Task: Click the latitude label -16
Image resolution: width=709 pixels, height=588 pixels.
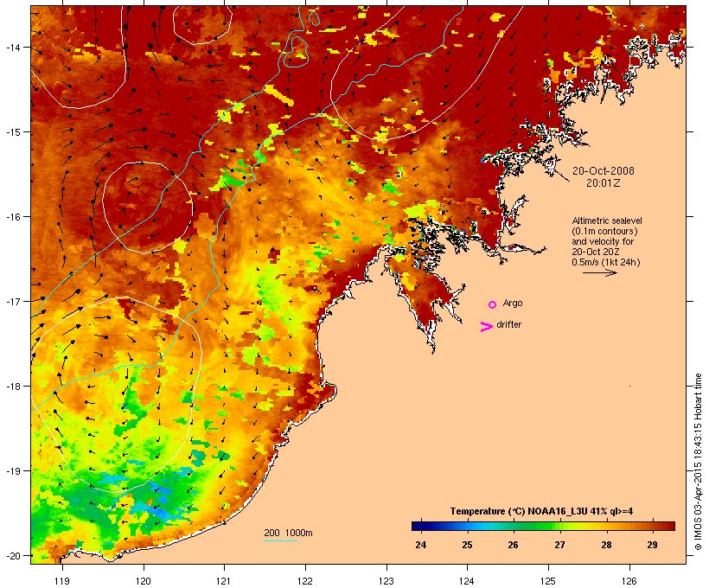Action: tap(12, 217)
